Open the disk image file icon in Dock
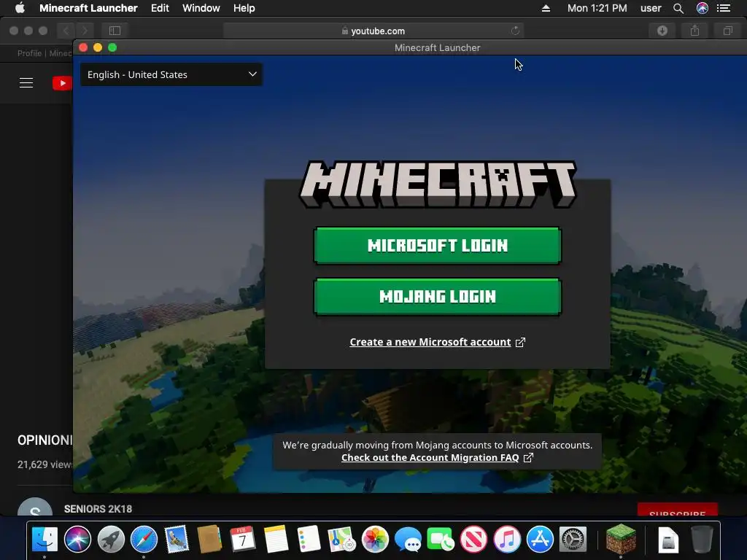 tap(668, 540)
